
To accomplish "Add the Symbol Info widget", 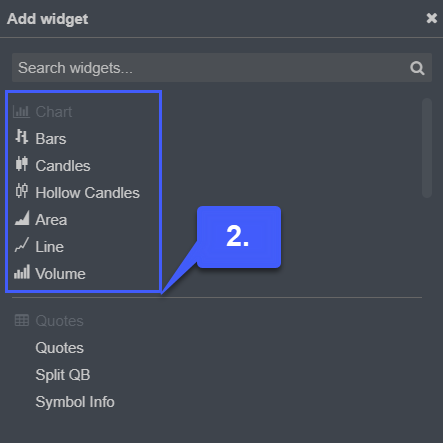I will pyautogui.click(x=75, y=402).
